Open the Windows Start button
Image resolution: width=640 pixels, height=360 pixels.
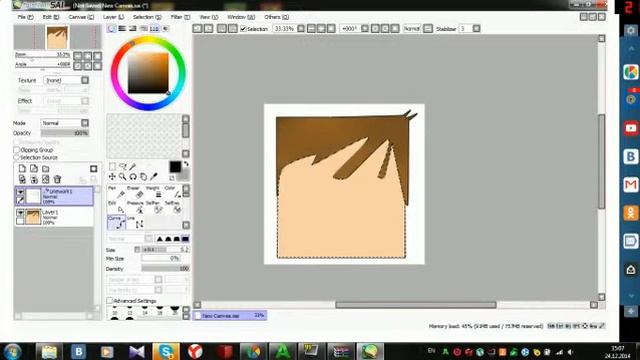coord(13,351)
